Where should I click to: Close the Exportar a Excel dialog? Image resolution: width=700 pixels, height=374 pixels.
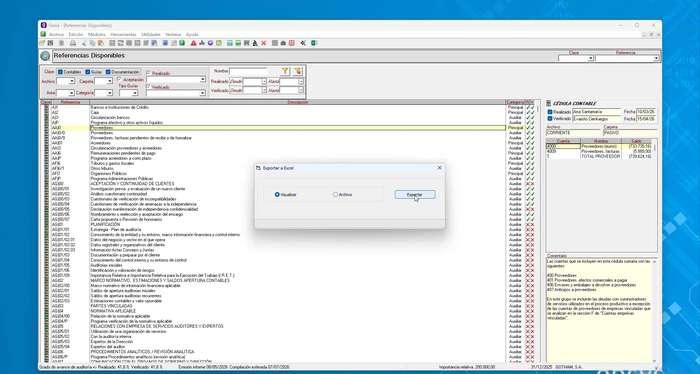tap(439, 168)
